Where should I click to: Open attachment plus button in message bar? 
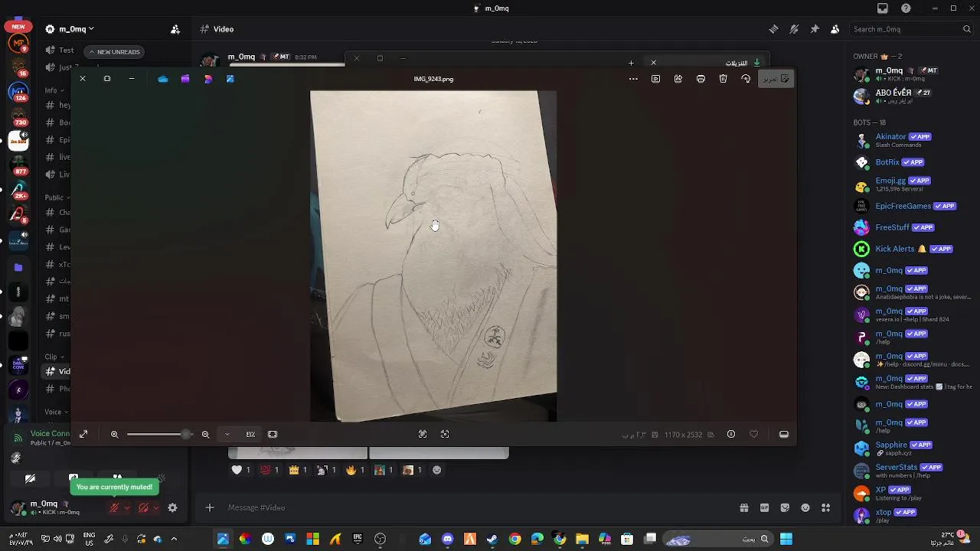pos(209,507)
